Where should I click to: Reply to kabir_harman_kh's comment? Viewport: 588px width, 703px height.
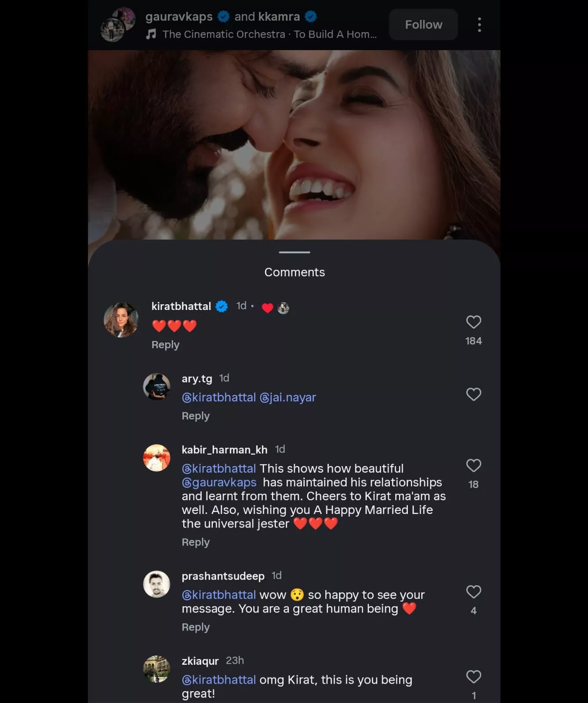pyautogui.click(x=196, y=542)
